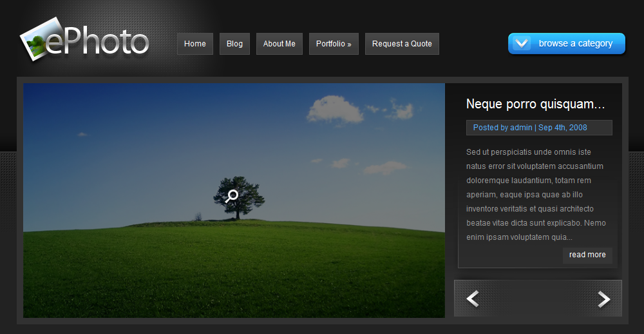Click the magnifier icon on the photo
This screenshot has width=644, height=334.
point(232,196)
